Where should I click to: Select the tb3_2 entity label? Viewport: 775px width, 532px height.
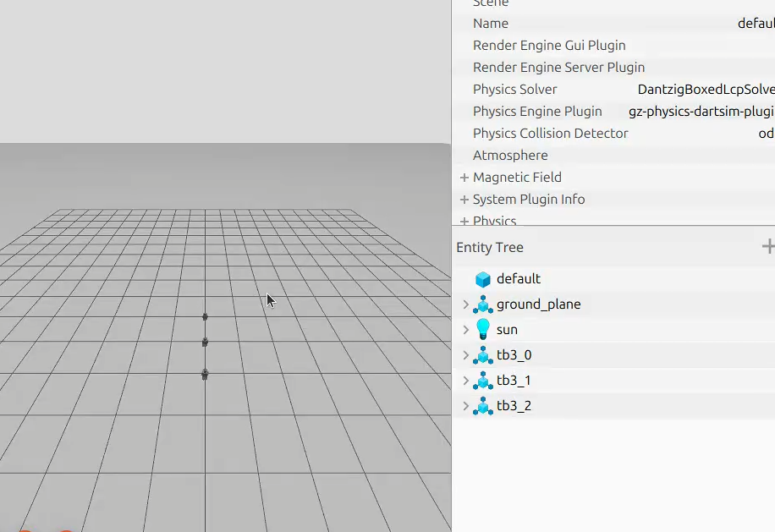tap(514, 406)
